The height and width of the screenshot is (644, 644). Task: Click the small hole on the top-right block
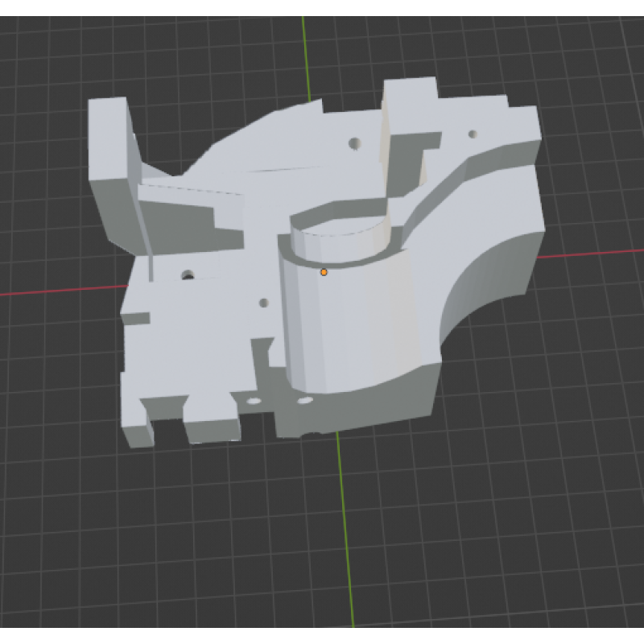[473, 134]
